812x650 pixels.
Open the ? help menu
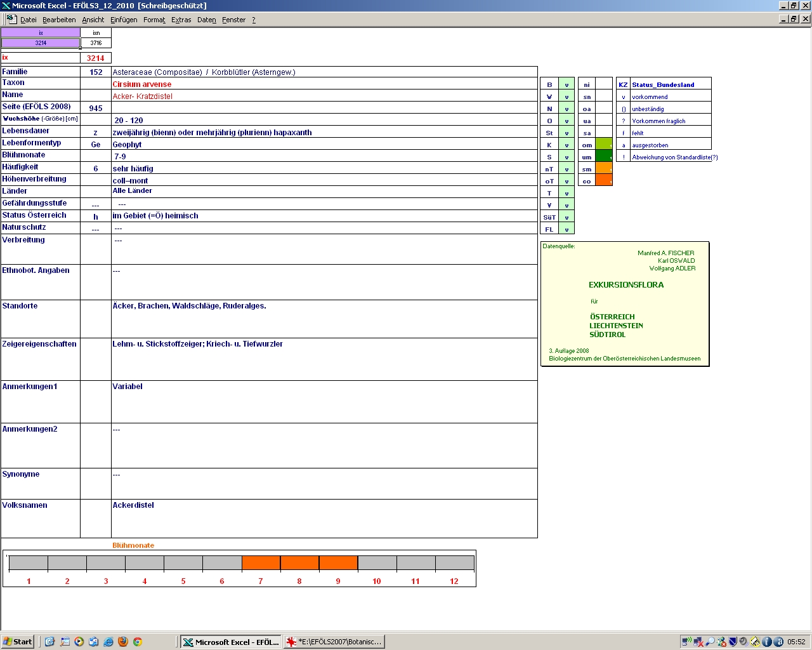point(254,20)
